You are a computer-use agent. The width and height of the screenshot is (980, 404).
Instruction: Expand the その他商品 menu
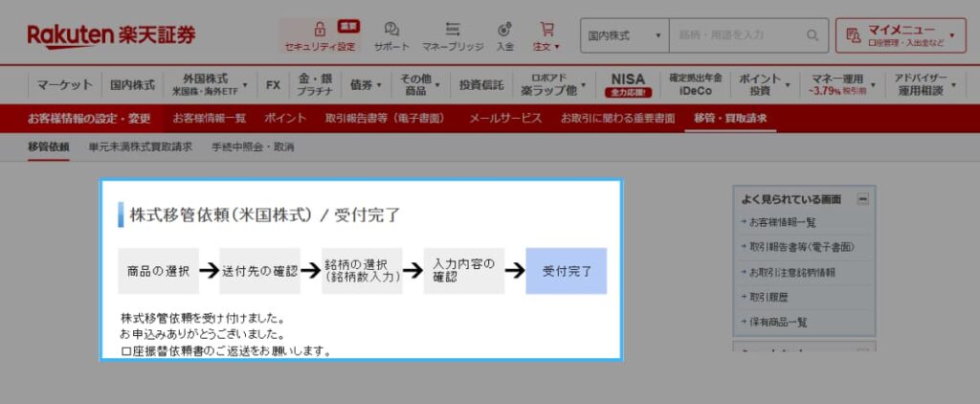[x=420, y=84]
